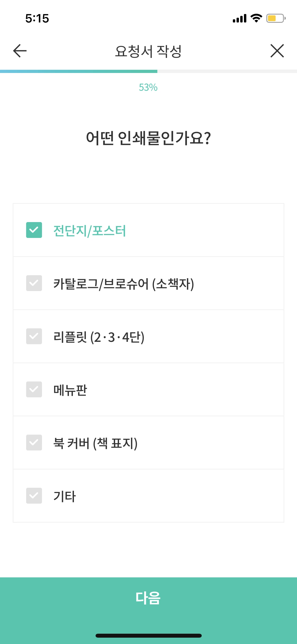The image size is (297, 644).
Task: Select the 기타 option
Action: (x=34, y=496)
